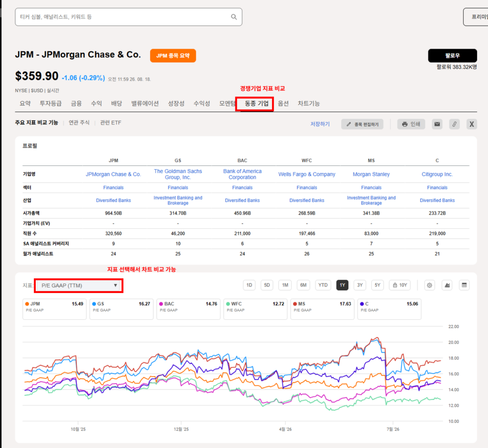
Task: Set chart range to 6M
Action: 304,285
